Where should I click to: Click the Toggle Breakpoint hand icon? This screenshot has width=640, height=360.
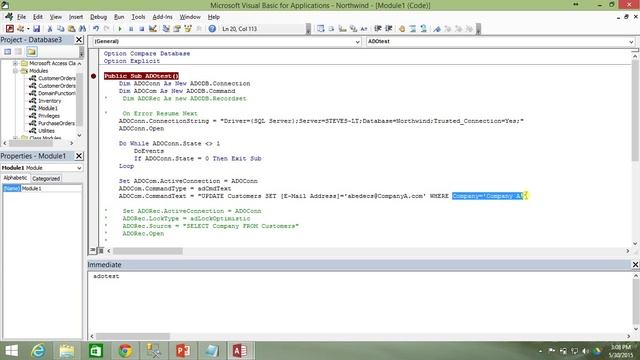point(402,29)
